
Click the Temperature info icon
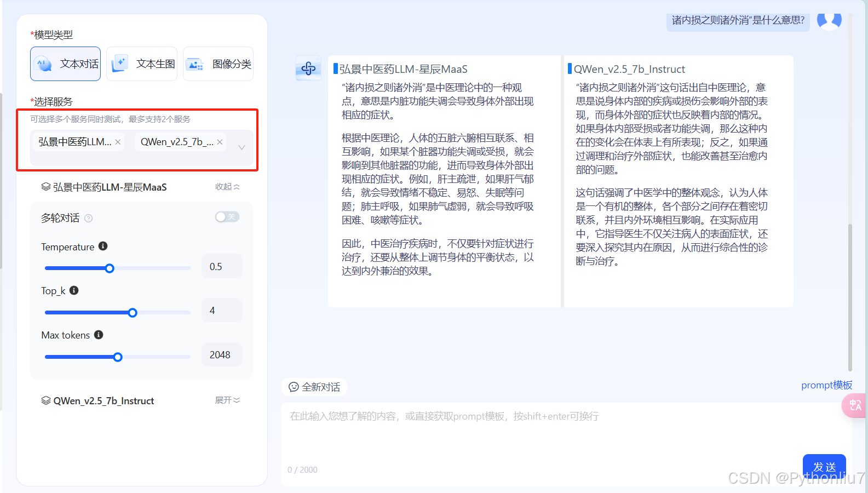tap(103, 246)
